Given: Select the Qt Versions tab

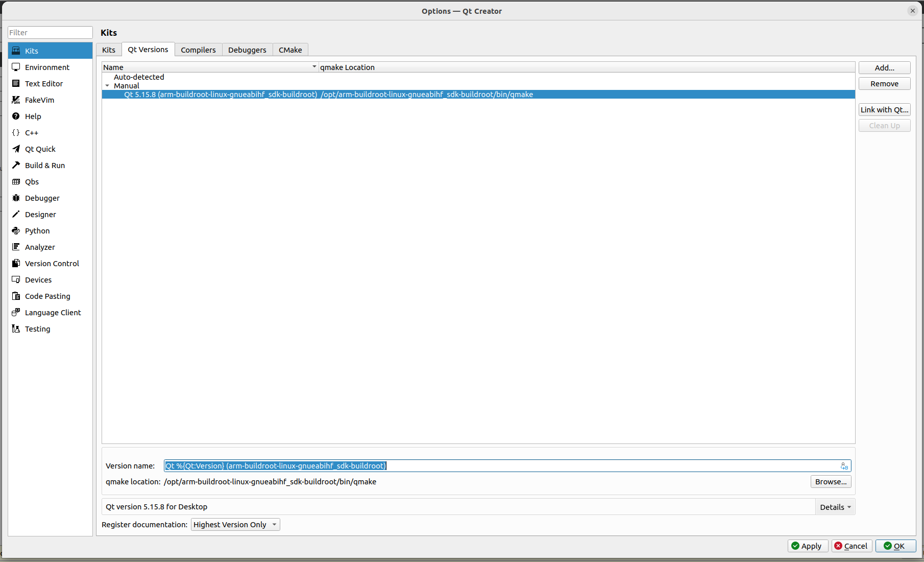Looking at the screenshot, I should [148, 49].
